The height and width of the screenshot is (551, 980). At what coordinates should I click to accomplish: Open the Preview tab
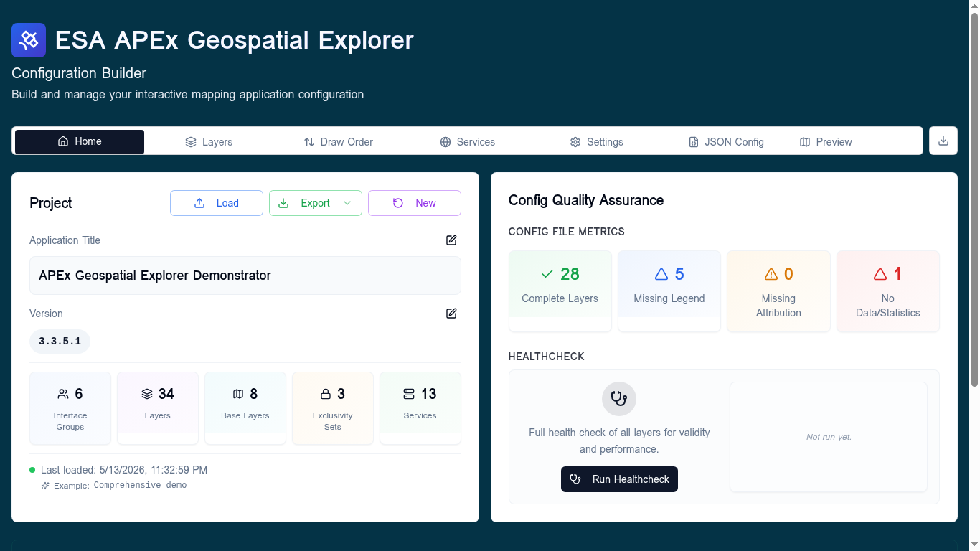point(826,142)
